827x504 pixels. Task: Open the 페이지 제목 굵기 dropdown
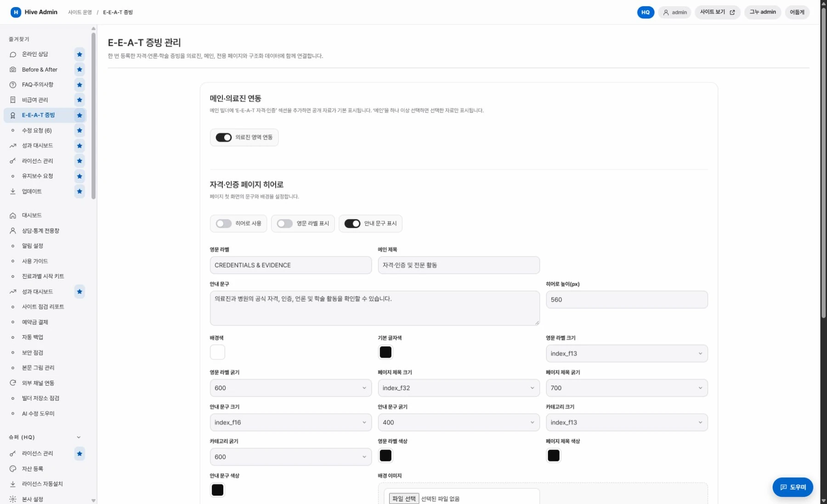pyautogui.click(x=627, y=388)
